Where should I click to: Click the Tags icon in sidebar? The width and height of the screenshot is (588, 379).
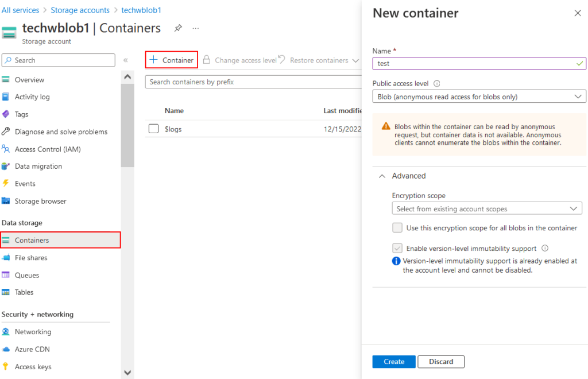click(6, 114)
